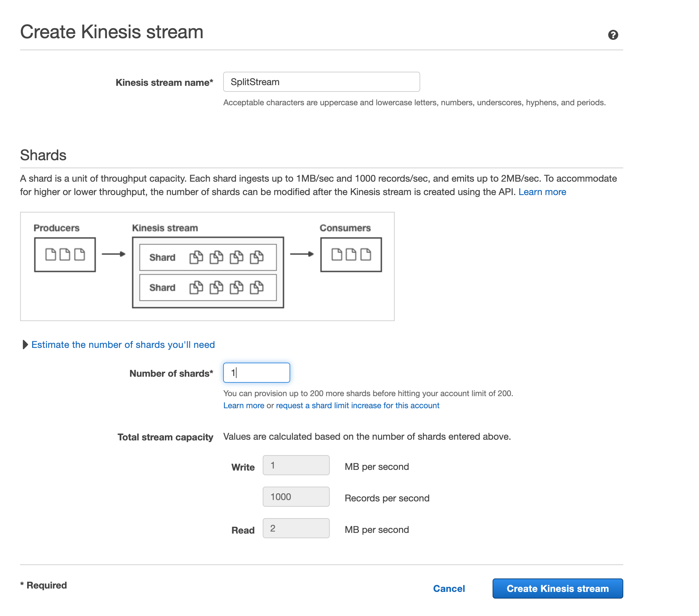The height and width of the screenshot is (616, 699).
Task: Click the arrow from Producers to Kinesis stream
Action: [x=114, y=254]
